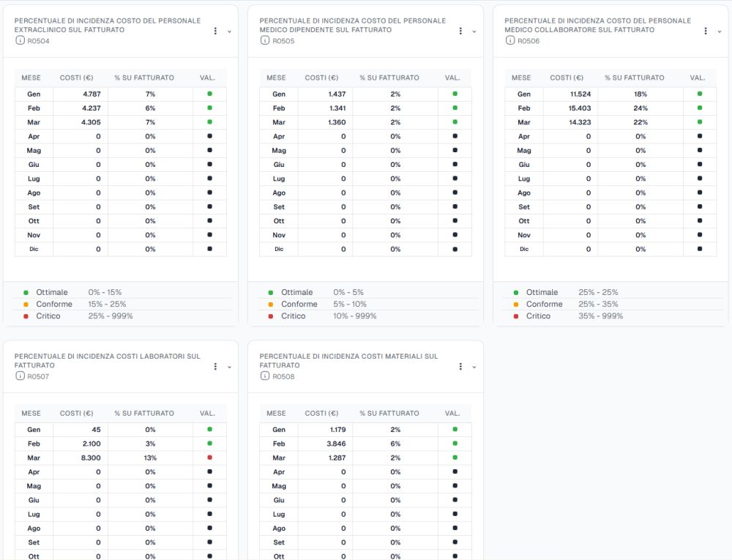Click the COSTI (€) column header in R0508
The width and height of the screenshot is (732, 560).
[321, 413]
